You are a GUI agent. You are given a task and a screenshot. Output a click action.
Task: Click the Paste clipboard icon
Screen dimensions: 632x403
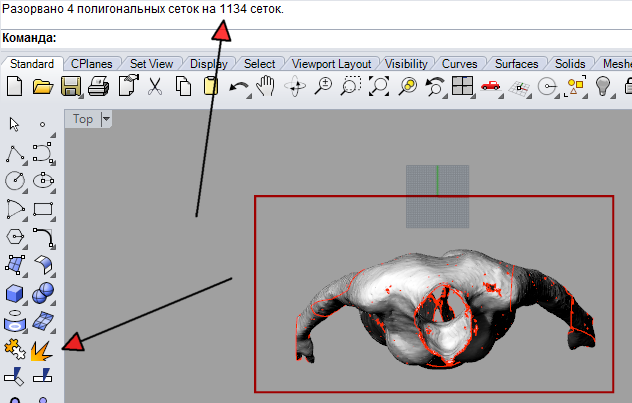[211, 87]
